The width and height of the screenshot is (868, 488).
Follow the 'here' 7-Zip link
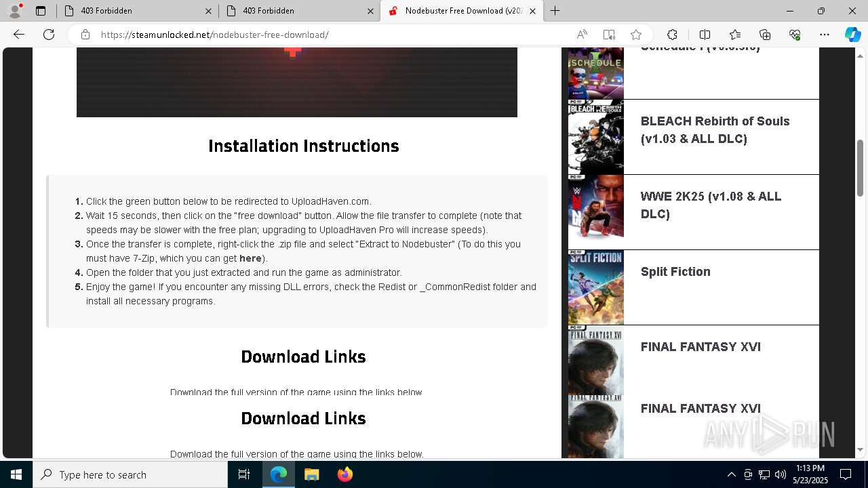click(250, 258)
